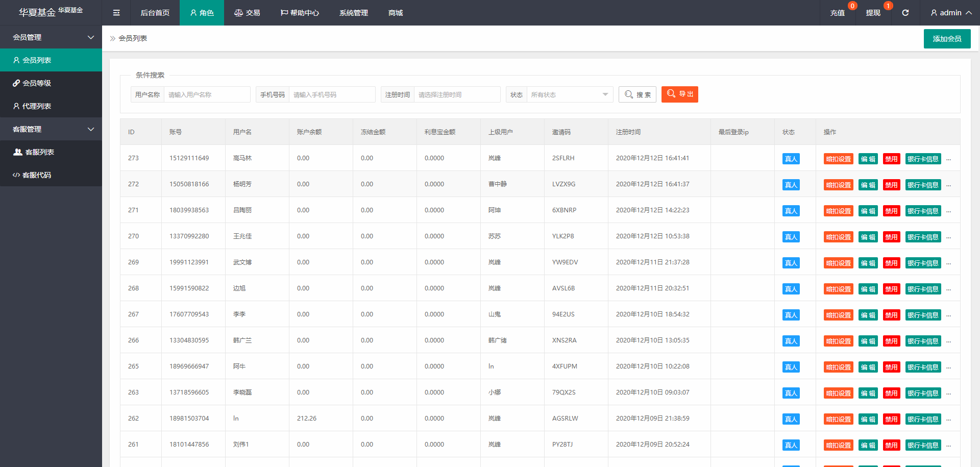980x467 pixels.
Task: Click superior user 曹中静
Action: (x=498, y=184)
